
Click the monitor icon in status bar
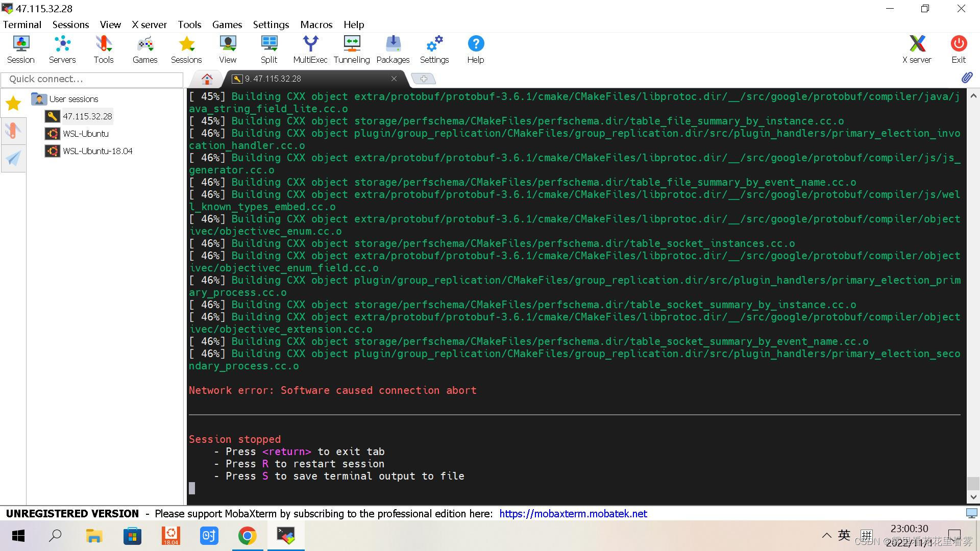[x=972, y=513]
